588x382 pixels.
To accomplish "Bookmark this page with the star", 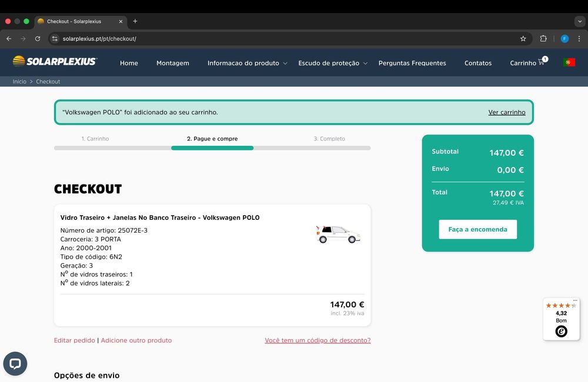I will [x=523, y=39].
